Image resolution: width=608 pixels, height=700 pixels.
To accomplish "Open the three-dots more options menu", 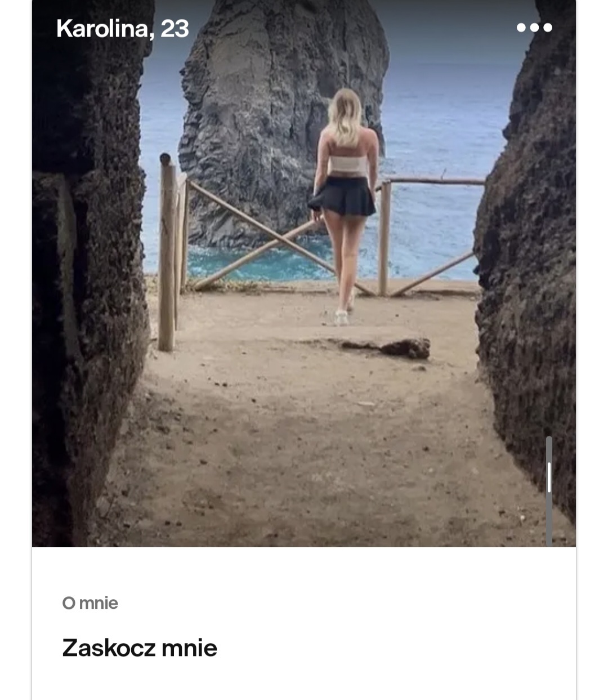I will [x=534, y=28].
